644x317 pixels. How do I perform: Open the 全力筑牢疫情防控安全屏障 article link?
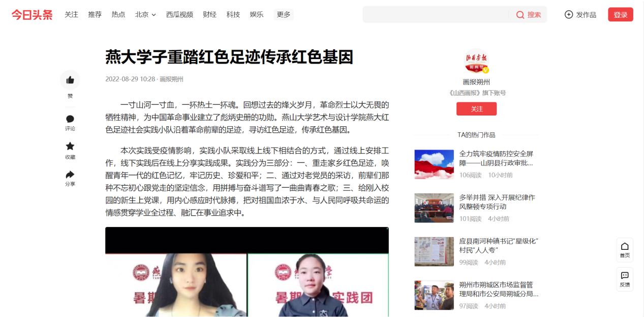496,158
